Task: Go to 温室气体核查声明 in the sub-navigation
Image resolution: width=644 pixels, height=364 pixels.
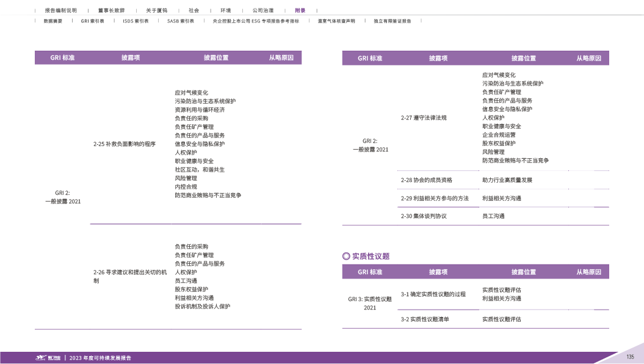Action: pyautogui.click(x=336, y=21)
